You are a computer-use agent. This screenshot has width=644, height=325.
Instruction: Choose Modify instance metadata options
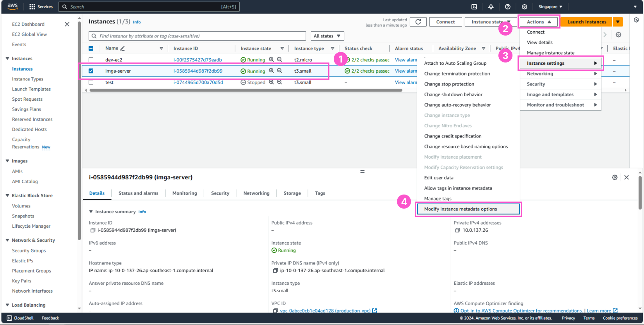pos(468,209)
